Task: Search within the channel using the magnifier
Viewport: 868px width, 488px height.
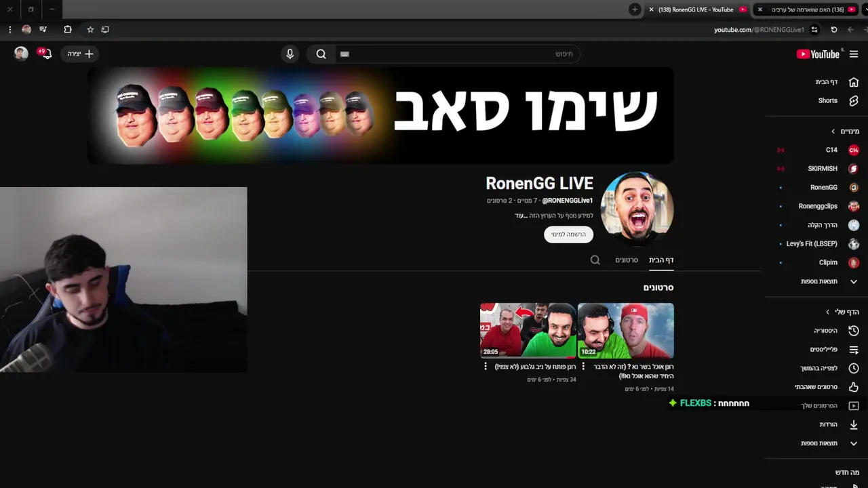Action: 595,260
